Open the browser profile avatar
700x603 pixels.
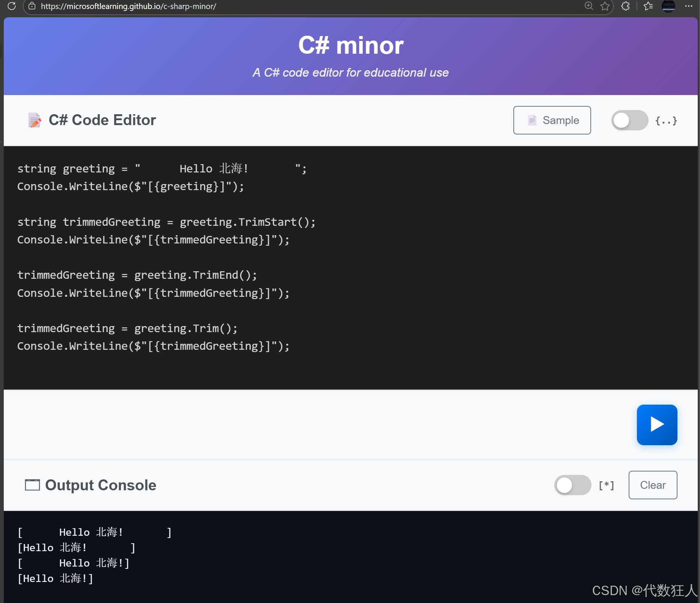click(668, 6)
